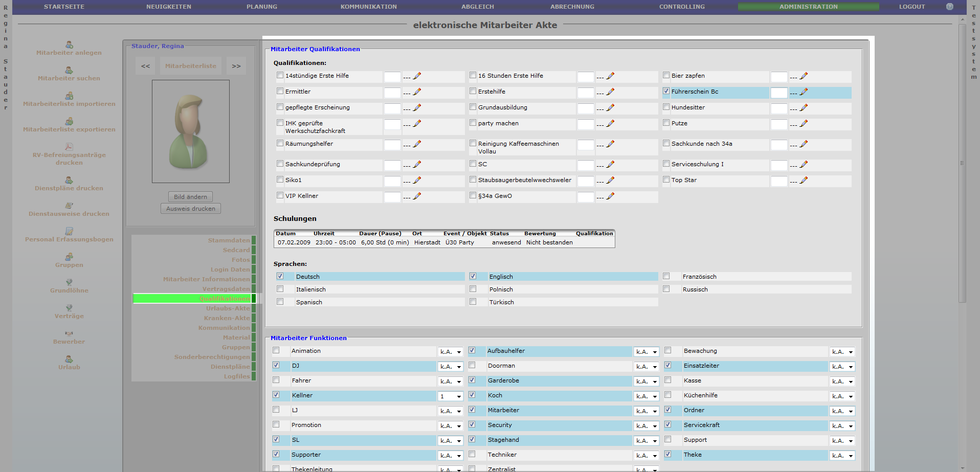Screen dimensions: 980x472
Task: Click the Verträge sidebar icon
Action: pyautogui.click(x=69, y=308)
